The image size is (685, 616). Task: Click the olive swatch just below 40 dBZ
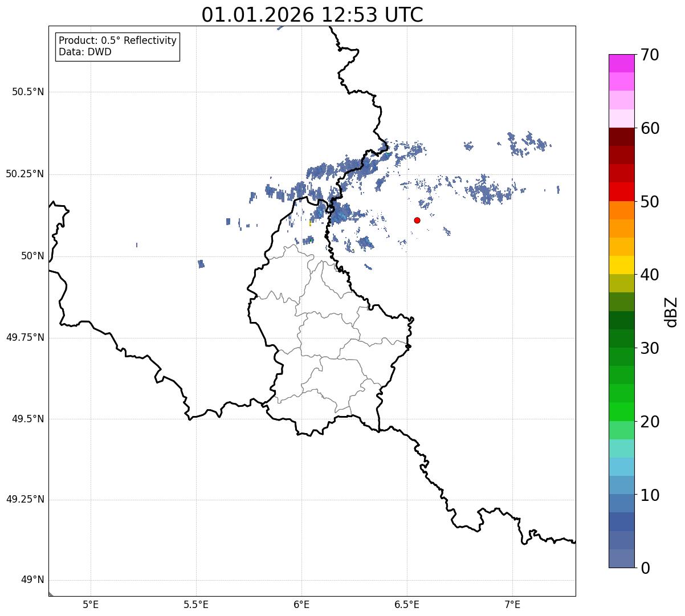click(x=622, y=283)
